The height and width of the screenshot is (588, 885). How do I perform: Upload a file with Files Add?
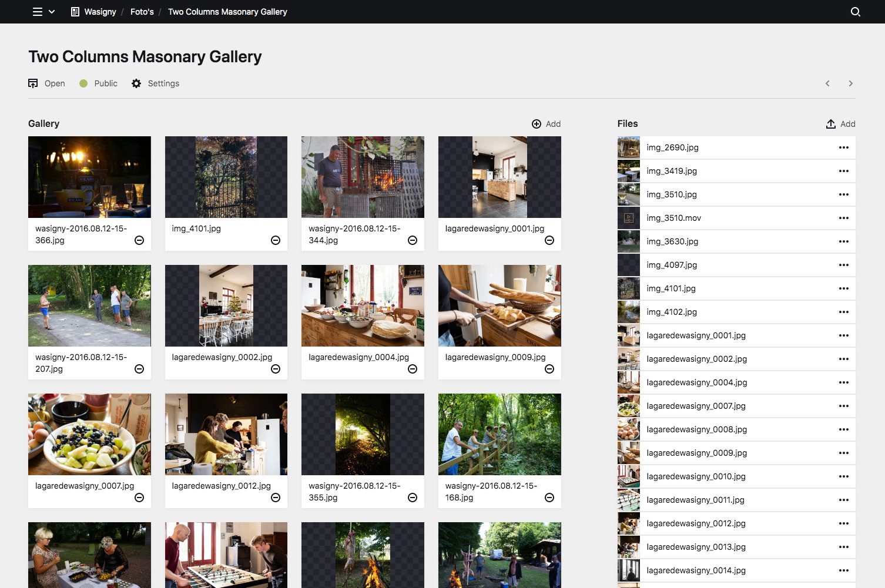coord(841,124)
